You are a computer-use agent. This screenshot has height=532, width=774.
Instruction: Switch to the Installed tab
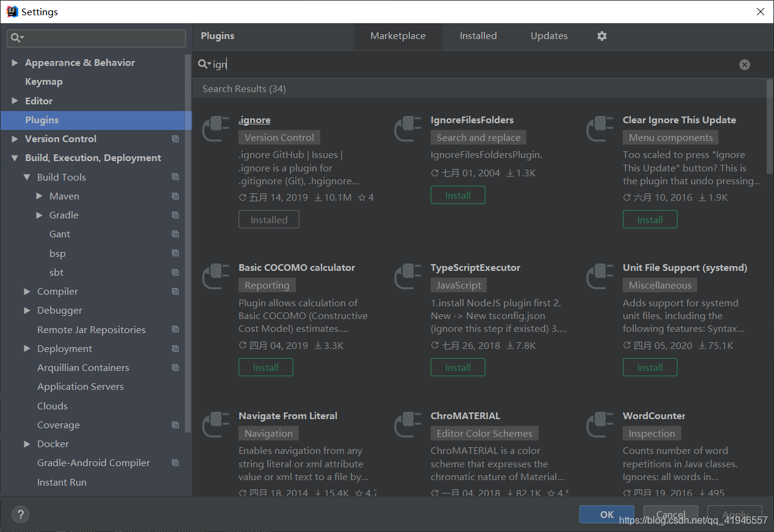(x=478, y=36)
